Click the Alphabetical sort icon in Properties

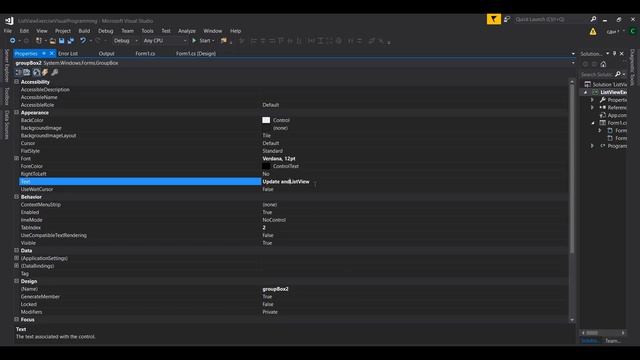coord(27,72)
